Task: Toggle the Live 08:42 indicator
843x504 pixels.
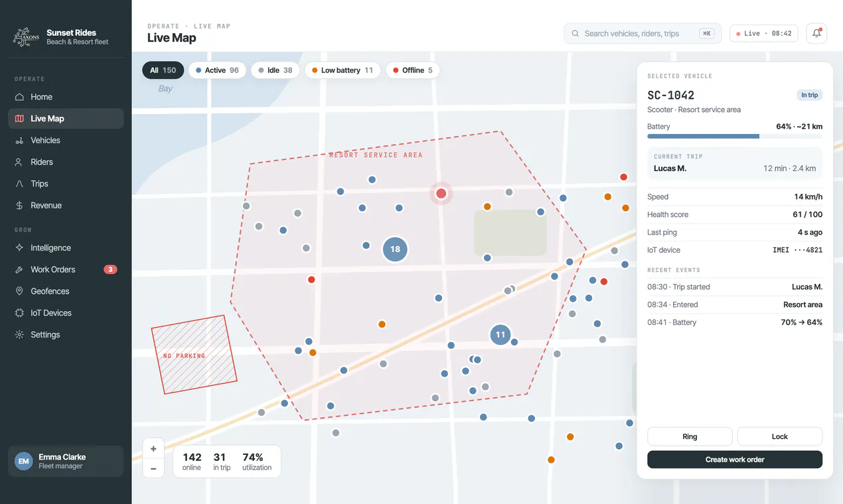Action: tap(764, 33)
